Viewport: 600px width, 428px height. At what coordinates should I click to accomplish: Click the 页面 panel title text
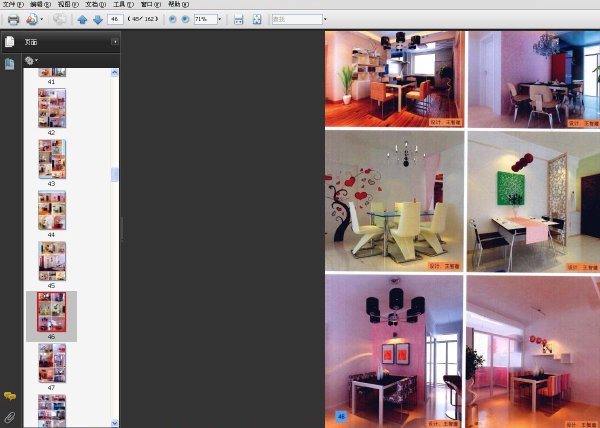tap(31, 42)
